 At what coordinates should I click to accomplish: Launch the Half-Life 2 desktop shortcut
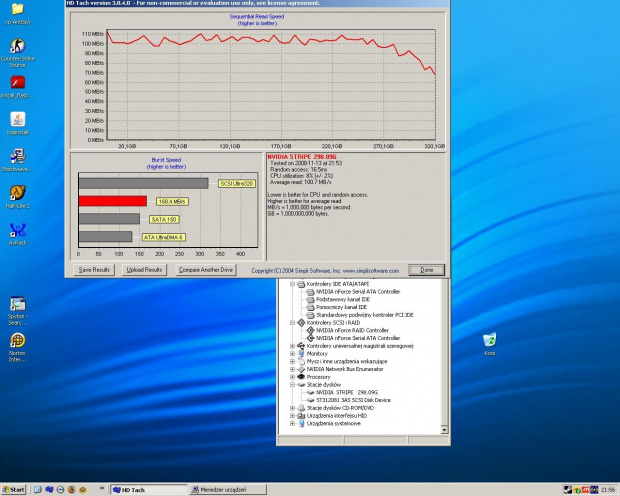point(17,193)
